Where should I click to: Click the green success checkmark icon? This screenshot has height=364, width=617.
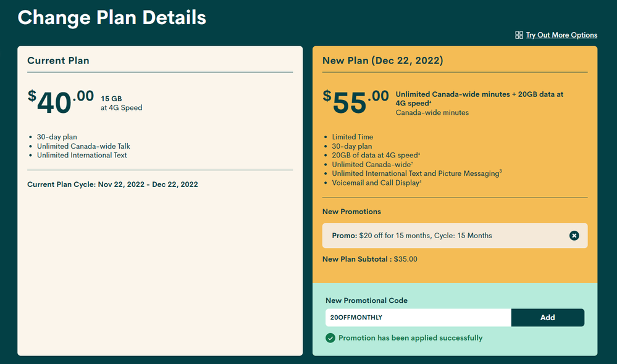(330, 338)
